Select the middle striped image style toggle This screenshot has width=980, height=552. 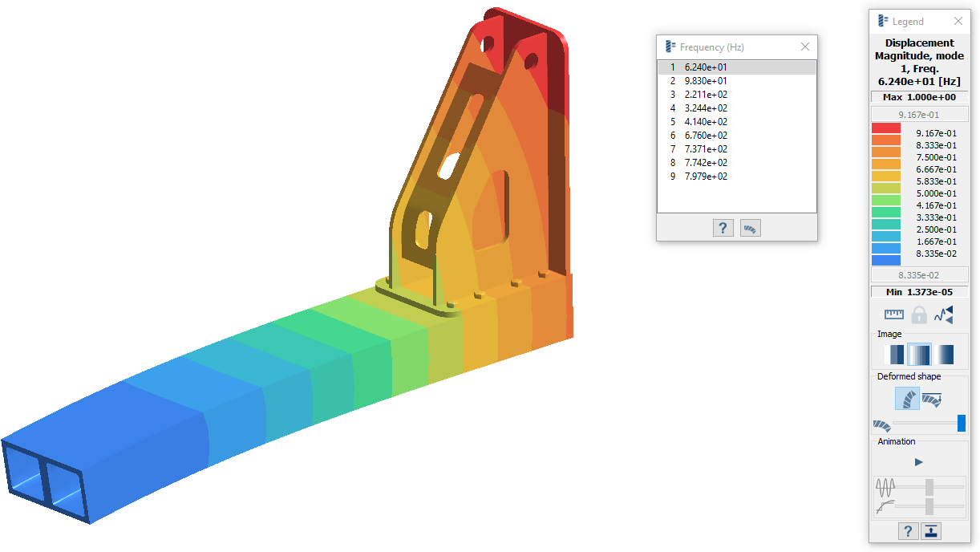pyautogui.click(x=919, y=355)
